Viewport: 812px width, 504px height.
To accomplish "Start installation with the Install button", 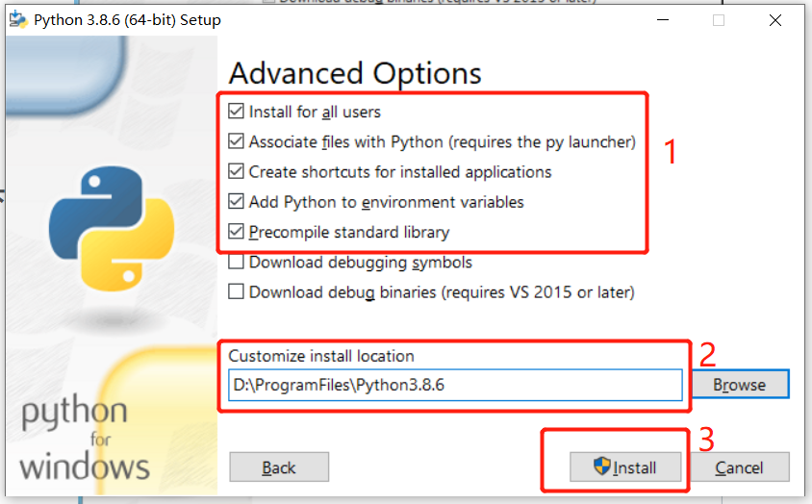I will click(x=626, y=467).
